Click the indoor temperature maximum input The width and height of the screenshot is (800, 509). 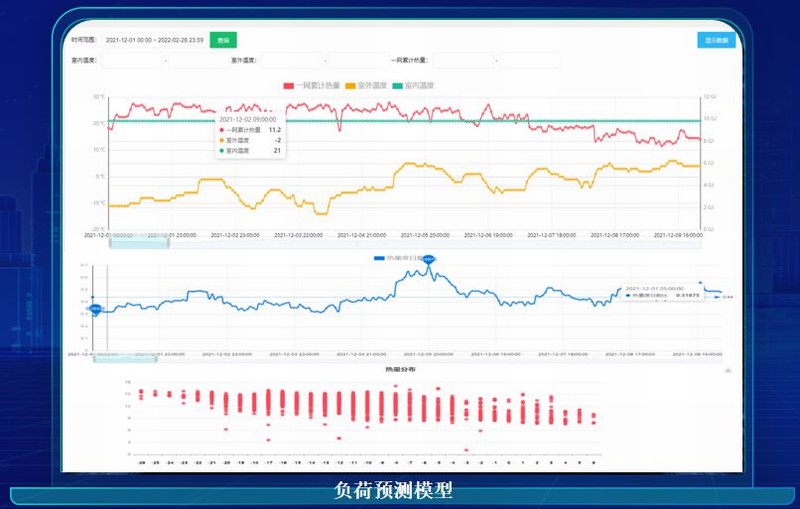198,61
